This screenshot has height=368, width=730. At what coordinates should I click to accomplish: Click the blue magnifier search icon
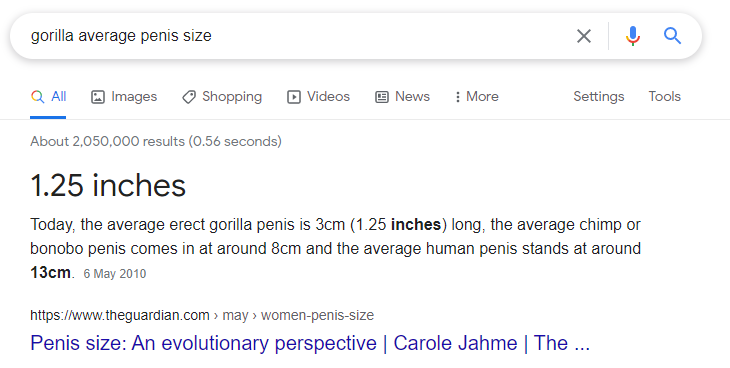(x=672, y=35)
